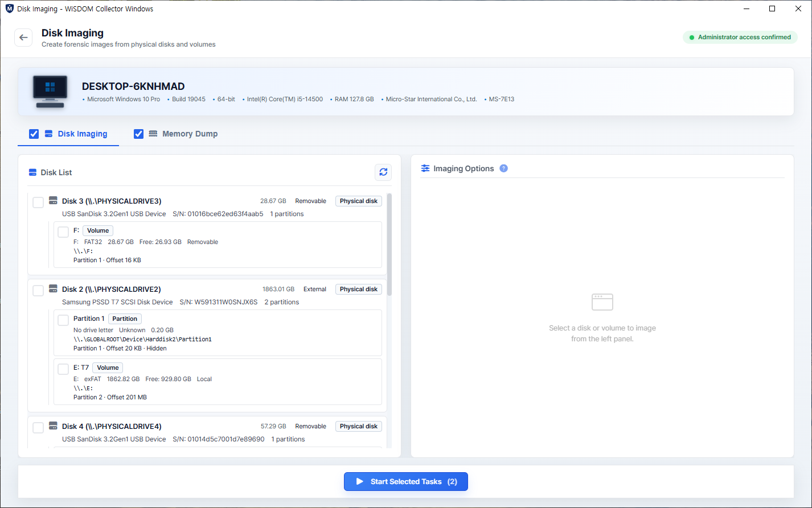
Task: Check the Partition 1 hidden partition checkbox
Action: (x=63, y=320)
